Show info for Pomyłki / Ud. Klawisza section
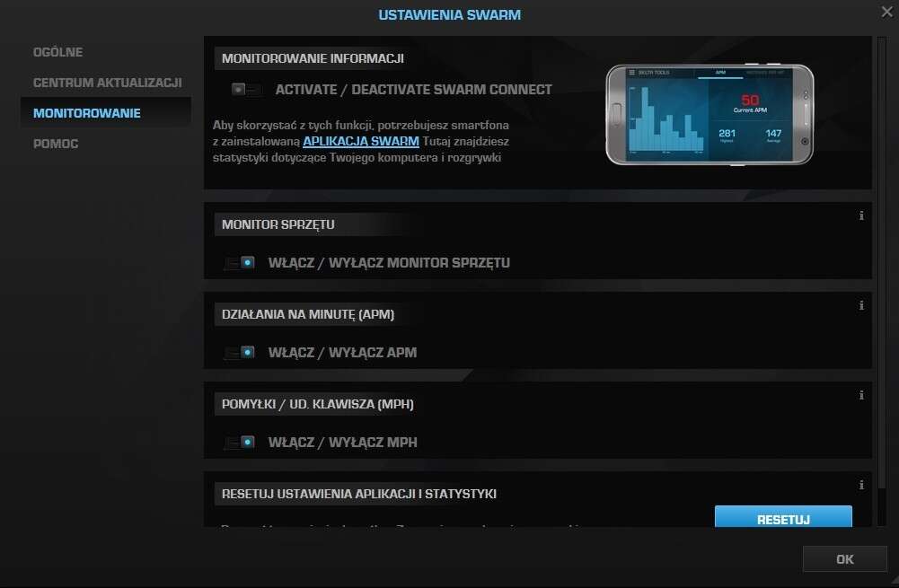 [x=861, y=395]
